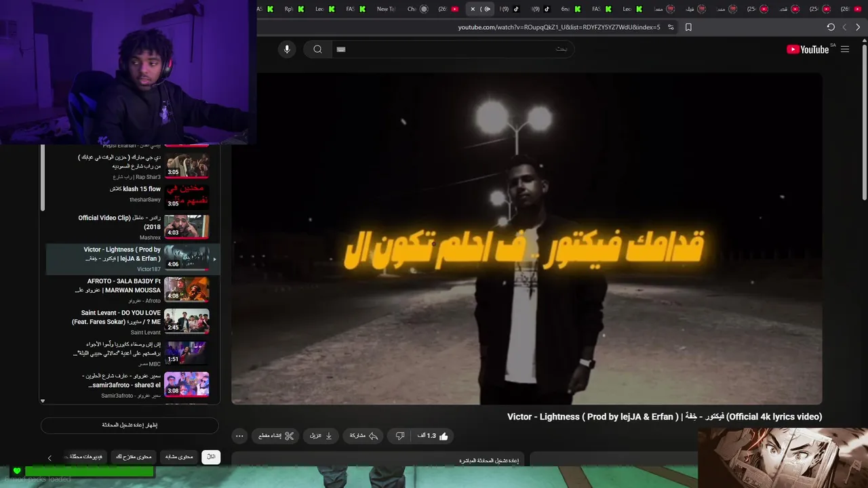Select the محتوى مشابه filter chip
Screen dimensions: 868x488
click(x=179, y=457)
